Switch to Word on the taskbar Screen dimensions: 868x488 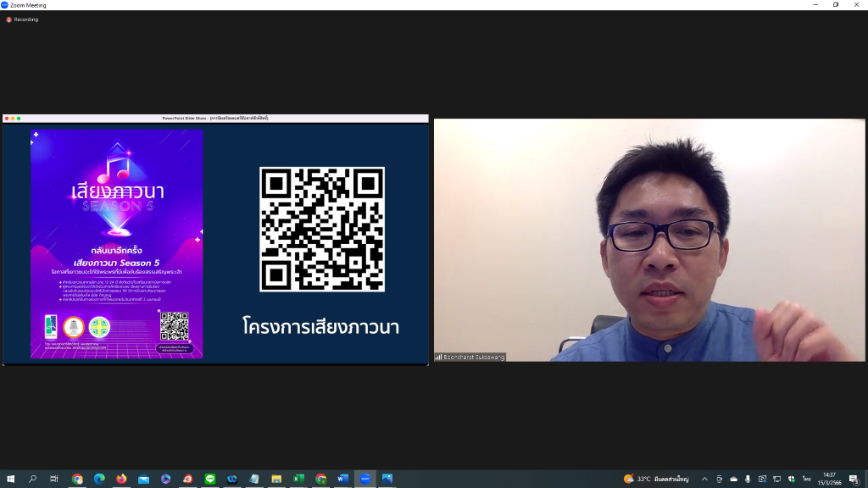coord(343,480)
